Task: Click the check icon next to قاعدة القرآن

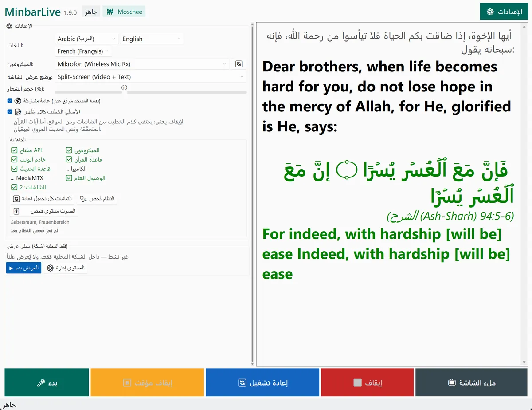Action: 69,160
